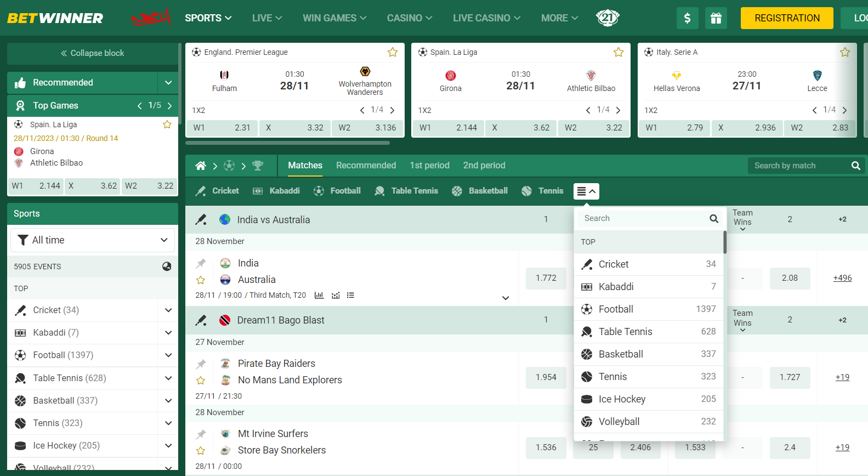Expand India vs Australia match details chevron
This screenshot has width=868, height=476.
click(x=506, y=298)
